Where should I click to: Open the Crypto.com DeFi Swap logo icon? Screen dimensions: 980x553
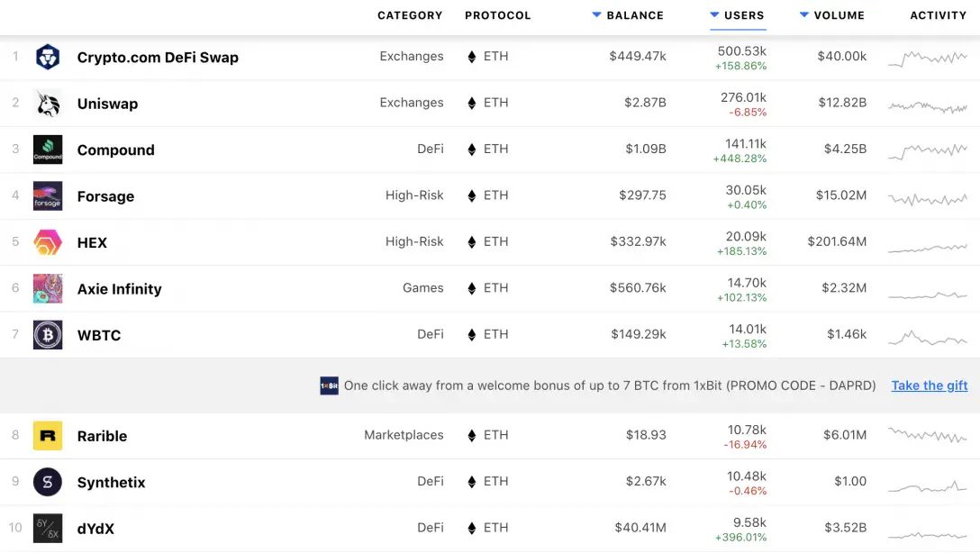(x=48, y=57)
